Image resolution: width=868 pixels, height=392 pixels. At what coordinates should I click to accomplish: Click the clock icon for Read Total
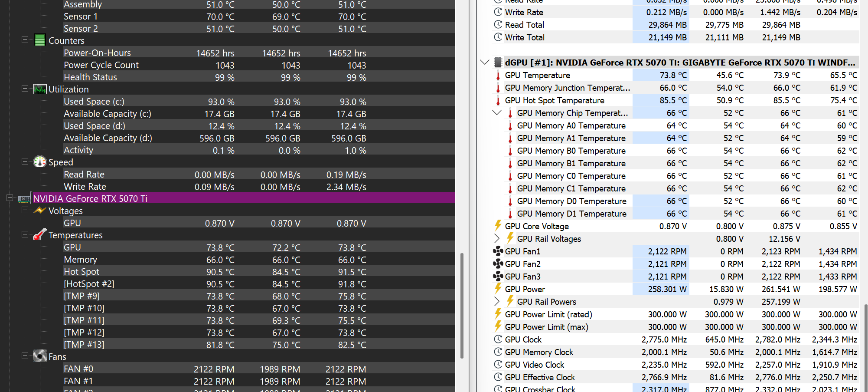click(498, 25)
